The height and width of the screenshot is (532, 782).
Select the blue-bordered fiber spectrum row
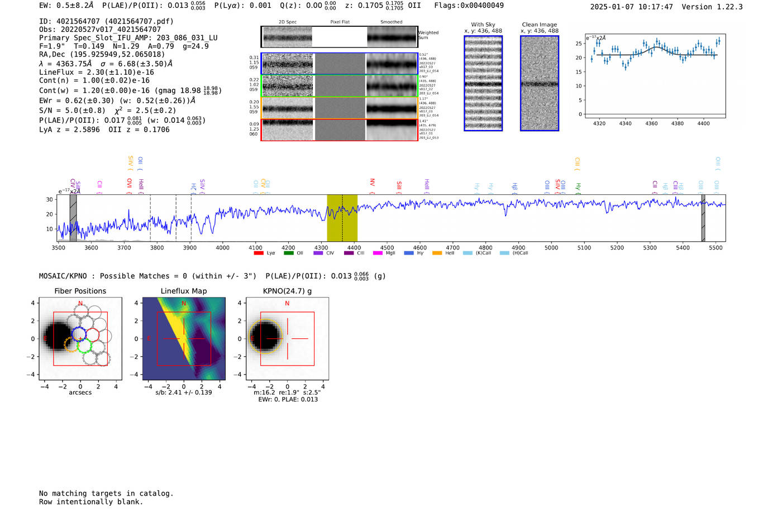click(340, 64)
